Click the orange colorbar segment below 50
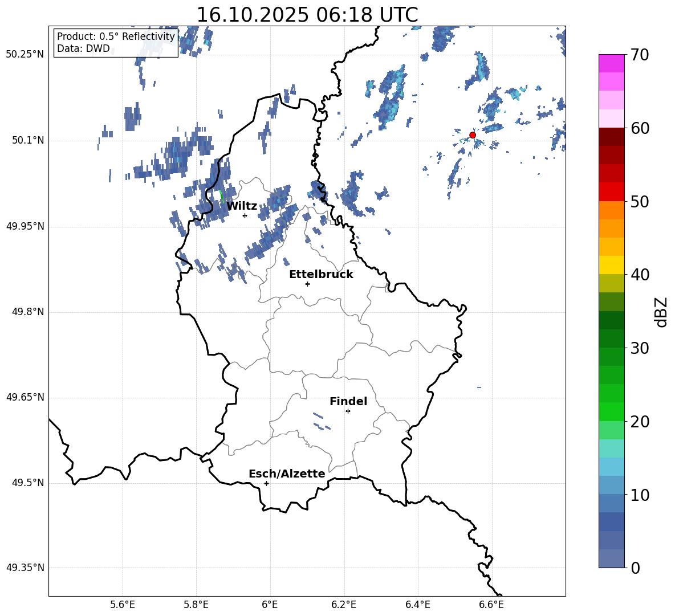 pos(612,210)
